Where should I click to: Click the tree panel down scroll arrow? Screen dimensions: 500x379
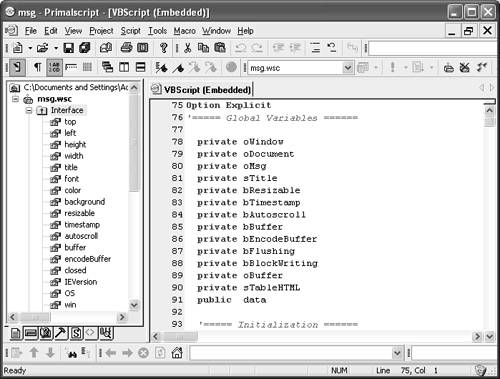tap(134, 305)
